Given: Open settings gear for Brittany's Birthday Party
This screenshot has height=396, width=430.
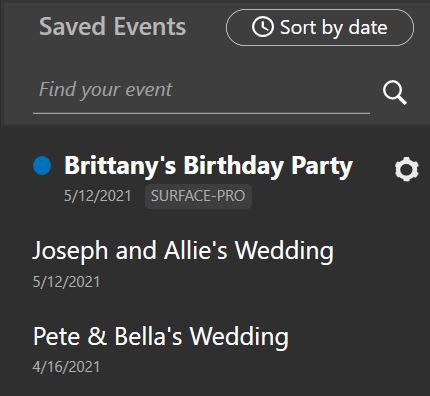Looking at the screenshot, I should pyautogui.click(x=406, y=170).
